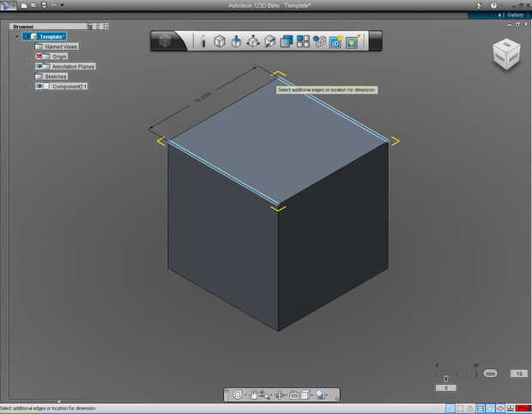
Task: Click the Save icon in title bar
Action: pos(44,5)
